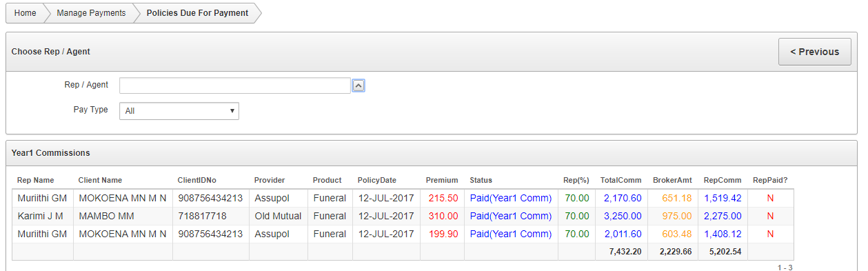Click the TotalComm column header
The image size is (868, 271).
point(620,180)
